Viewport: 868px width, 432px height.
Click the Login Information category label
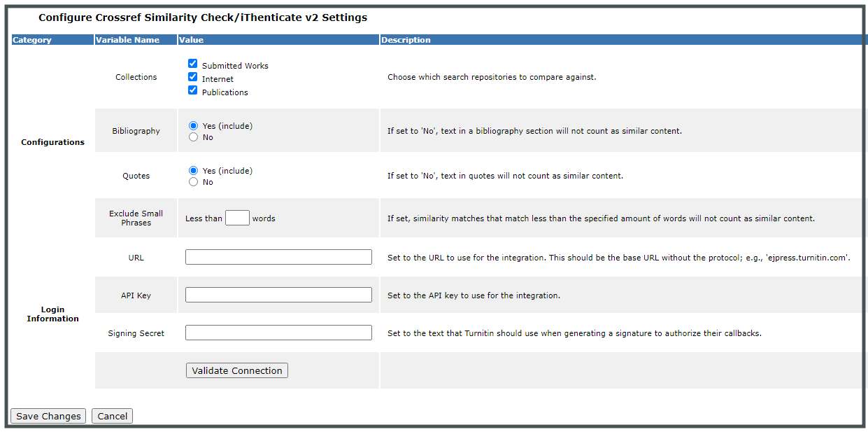click(52, 314)
